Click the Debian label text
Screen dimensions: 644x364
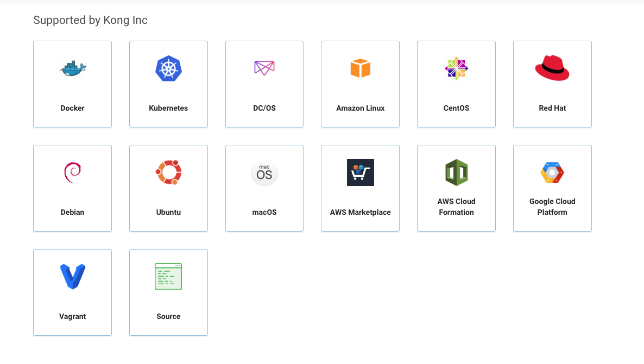coord(72,212)
